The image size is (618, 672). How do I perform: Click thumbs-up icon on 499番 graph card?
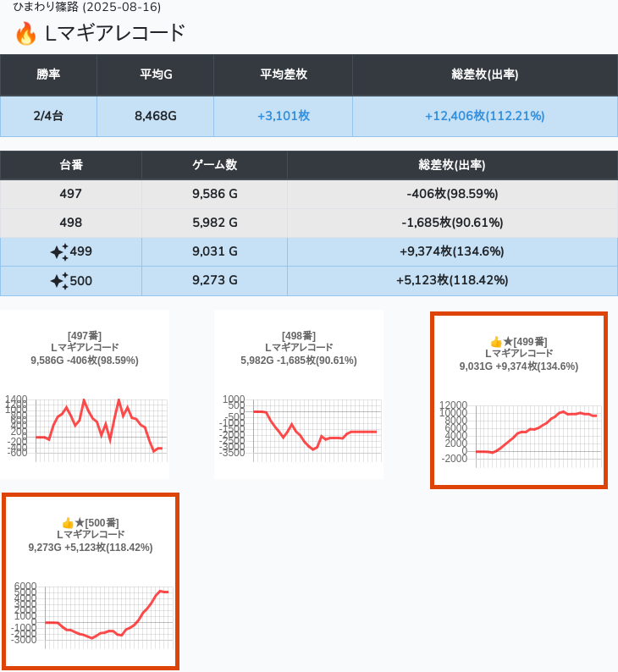(495, 342)
